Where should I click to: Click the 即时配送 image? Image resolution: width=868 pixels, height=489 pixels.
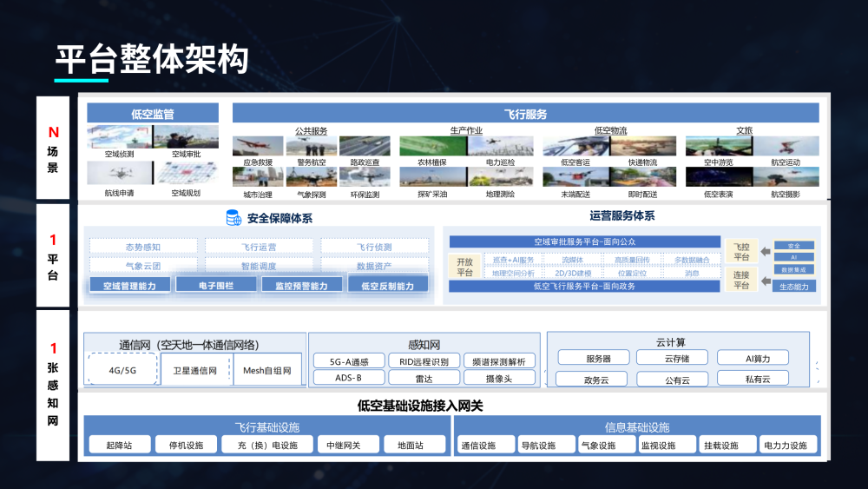click(642, 177)
